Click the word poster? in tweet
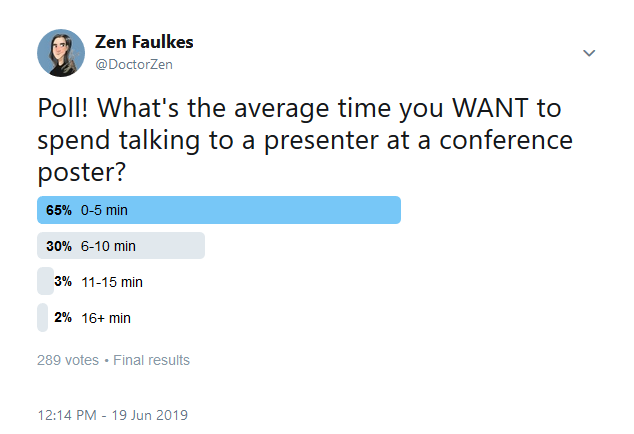This screenshot has height=434, width=634. click(x=82, y=173)
